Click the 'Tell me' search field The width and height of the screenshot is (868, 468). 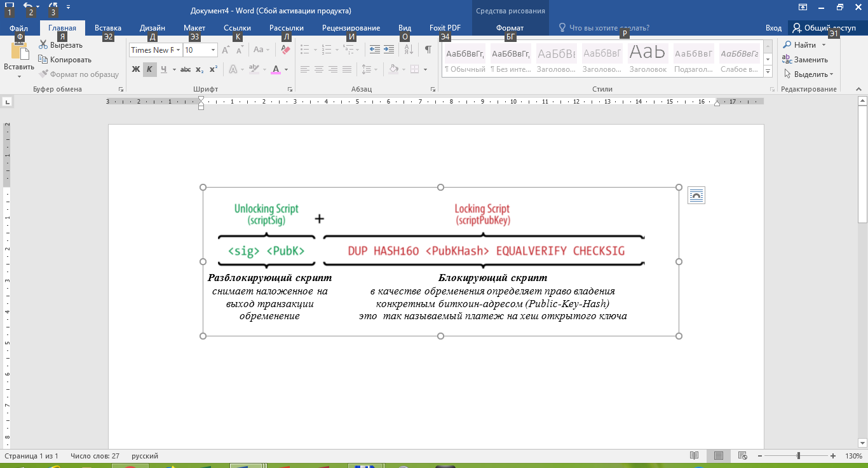click(609, 28)
